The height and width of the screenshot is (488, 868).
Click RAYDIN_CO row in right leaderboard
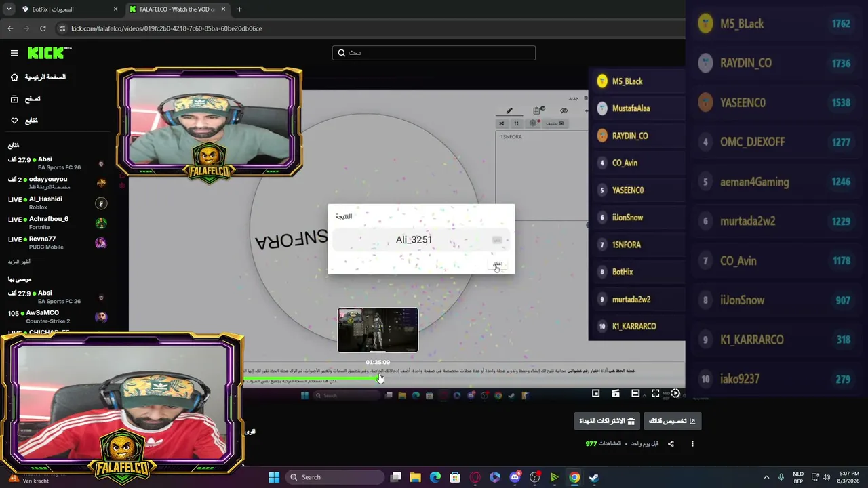click(775, 63)
